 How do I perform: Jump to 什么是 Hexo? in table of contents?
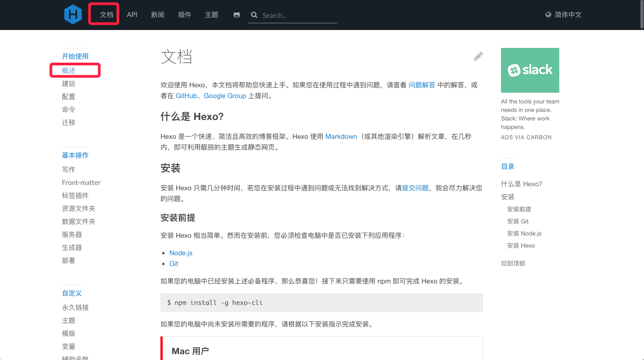point(522,184)
